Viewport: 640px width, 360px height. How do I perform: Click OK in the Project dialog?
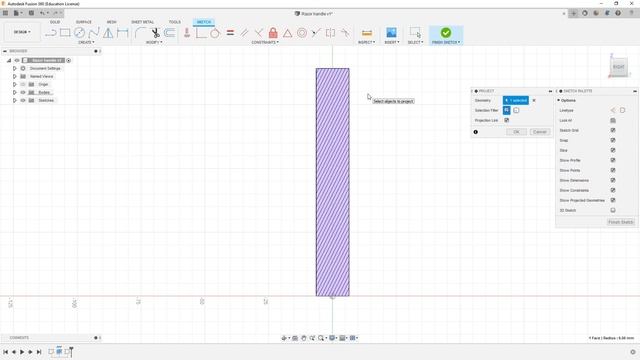point(516,132)
